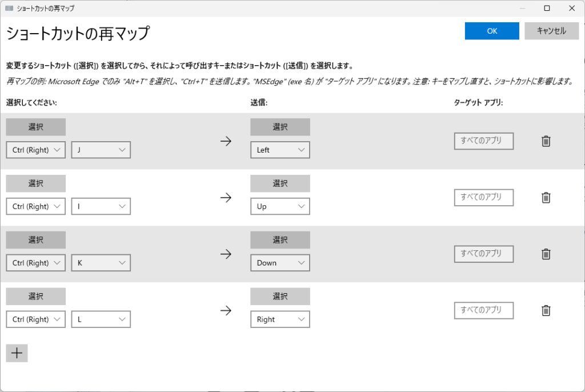The height and width of the screenshot is (392, 585).
Task: Maximize the ショートカットの再マップ window
Action: 547,8
